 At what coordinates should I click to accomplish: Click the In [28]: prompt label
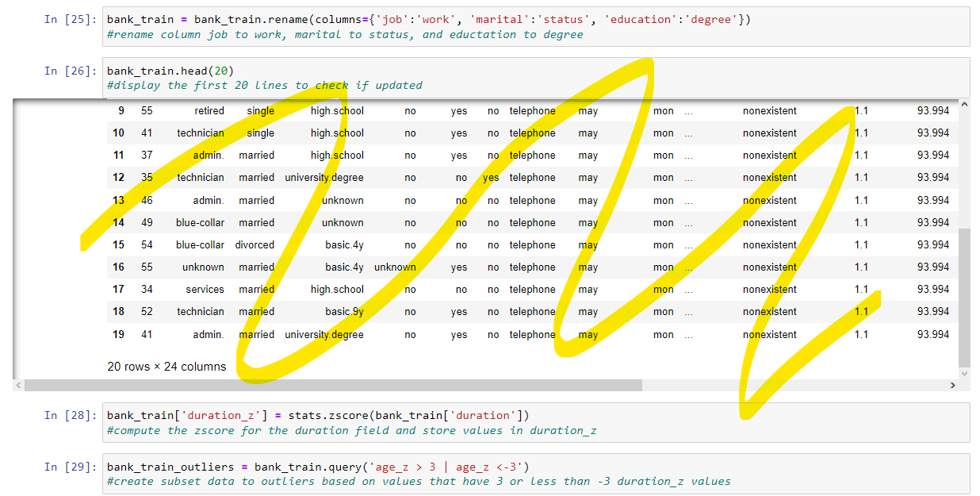[x=71, y=415]
